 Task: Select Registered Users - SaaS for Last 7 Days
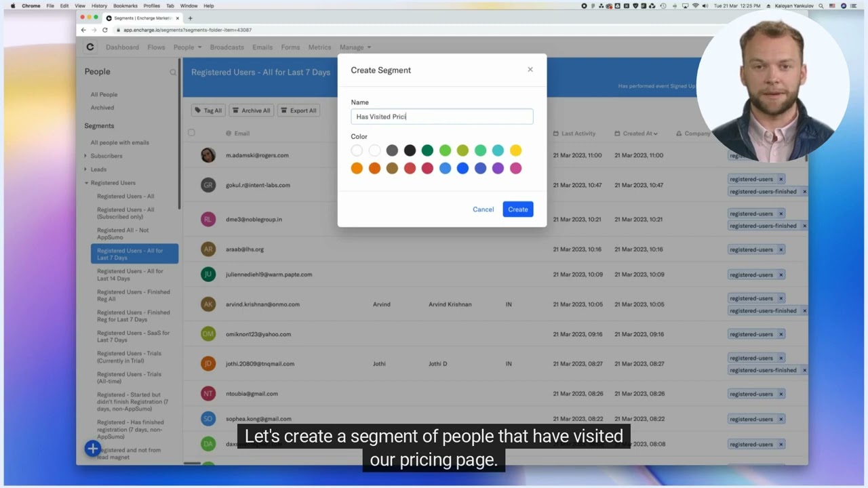coord(134,336)
